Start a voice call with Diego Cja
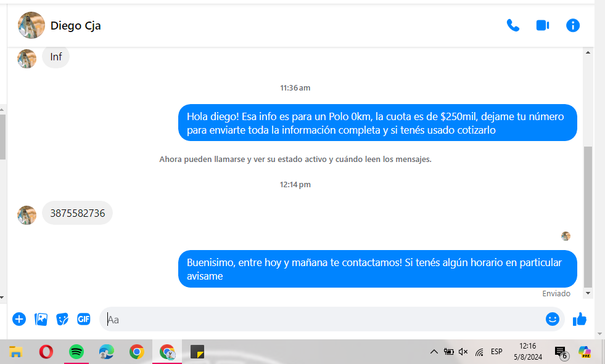This screenshot has height=364, width=605. click(x=512, y=25)
